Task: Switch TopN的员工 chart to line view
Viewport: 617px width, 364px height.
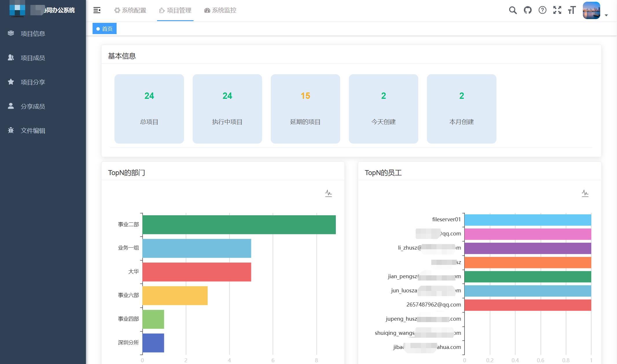Action: (x=585, y=193)
